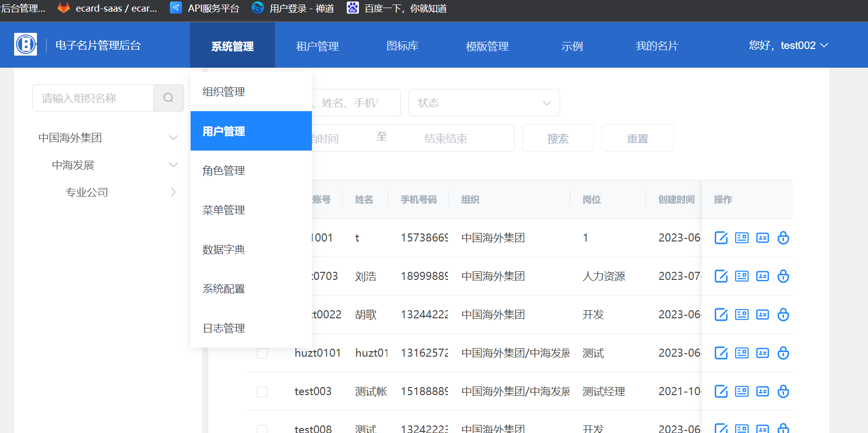The image size is (868, 433).
Task: Tick the checkbox for huzt0101 row
Action: (262, 353)
